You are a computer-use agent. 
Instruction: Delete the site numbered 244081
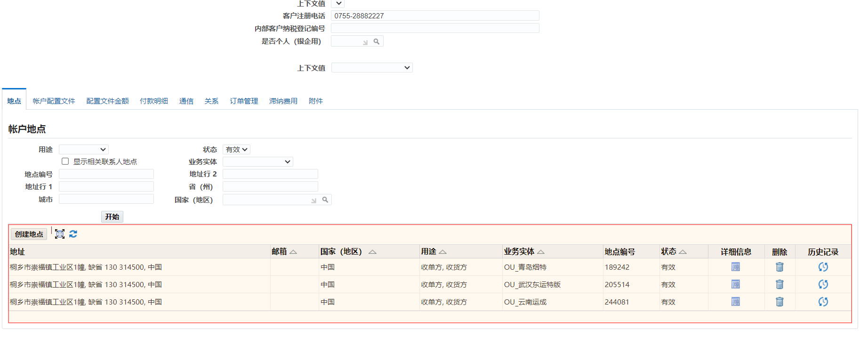(x=780, y=302)
